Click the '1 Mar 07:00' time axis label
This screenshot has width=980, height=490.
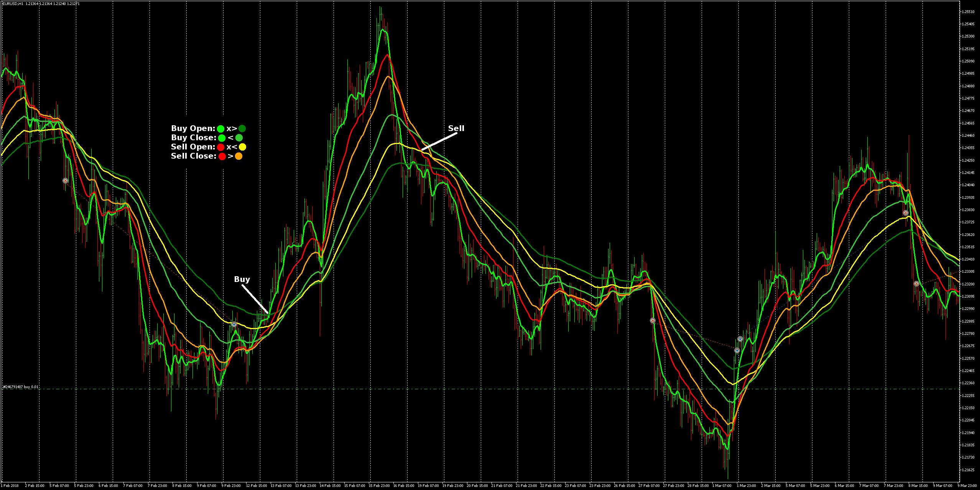tap(722, 486)
